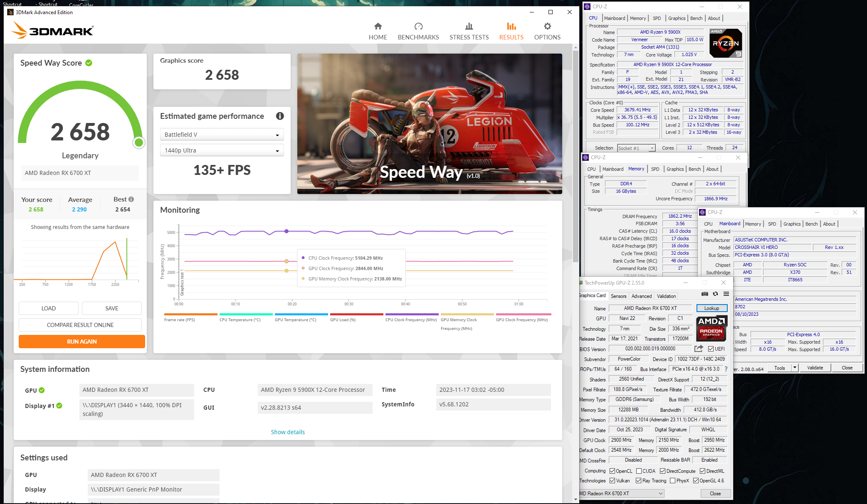Screen dimensions: 867x504
Task: Toggle OpenCL checkbox in GPU-Z
Action: click(612, 471)
